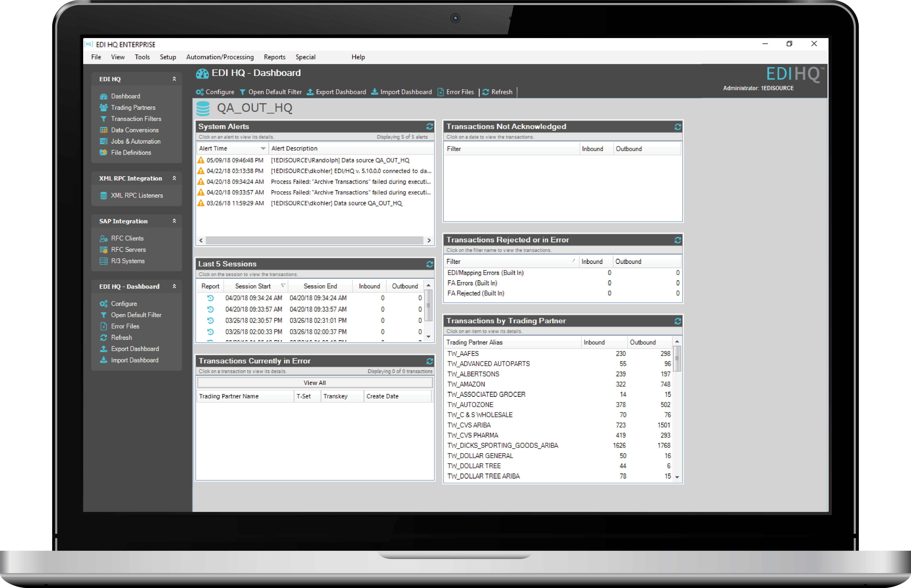Click the Trading Partners sidebar icon
The image size is (911, 588).
(x=103, y=108)
